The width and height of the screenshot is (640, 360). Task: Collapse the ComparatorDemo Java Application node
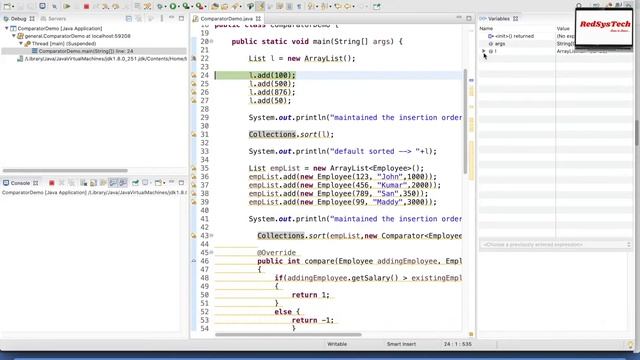tap(7, 29)
